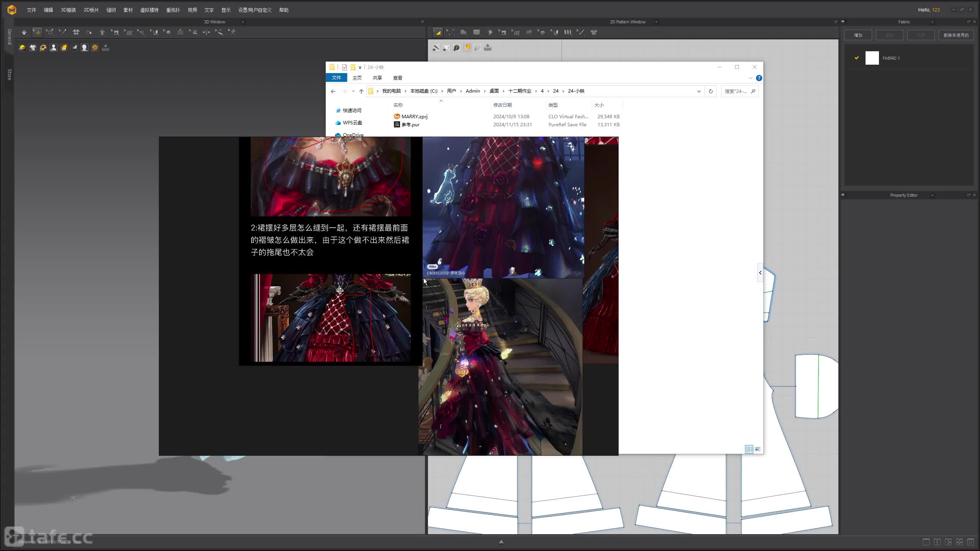Image resolution: width=980 pixels, height=551 pixels.
Task: Click the T-shirt icon in 2D toolbar
Action: click(594, 33)
